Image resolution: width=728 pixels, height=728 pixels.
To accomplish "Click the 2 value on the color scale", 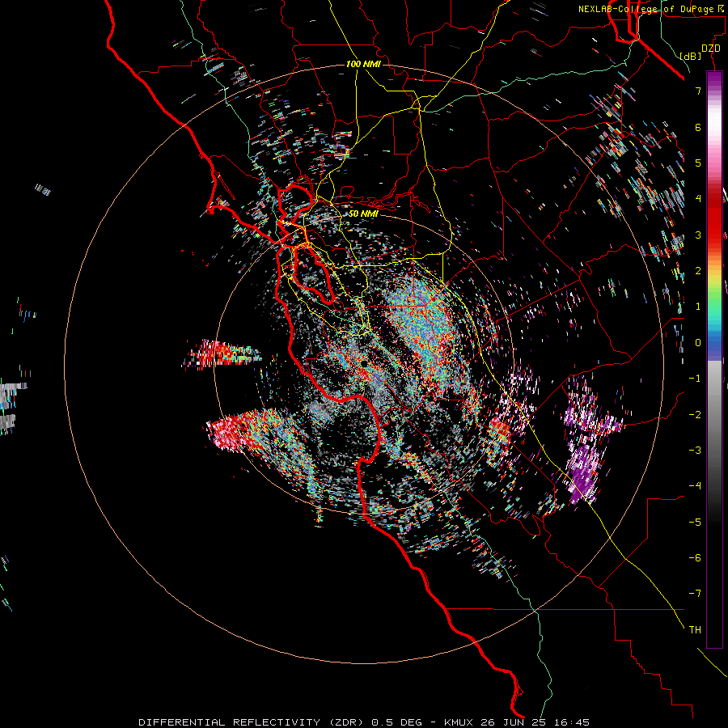I will [x=698, y=271].
